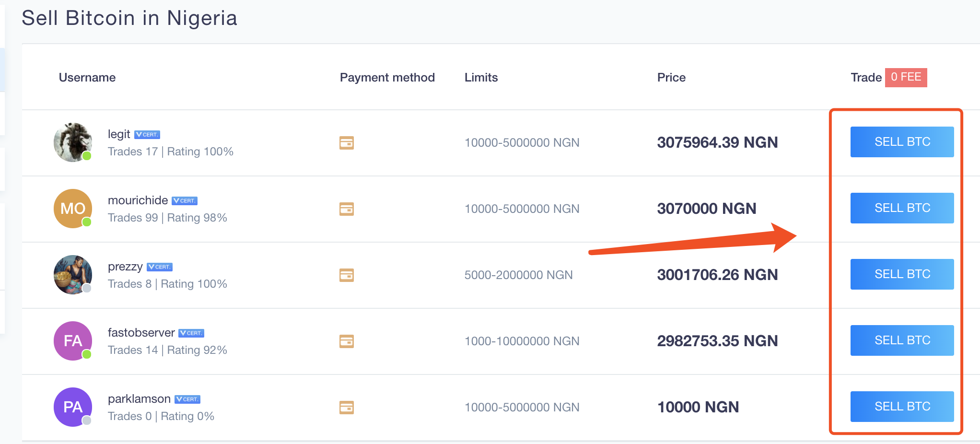Click the red 0 FEE badge

pos(906,77)
